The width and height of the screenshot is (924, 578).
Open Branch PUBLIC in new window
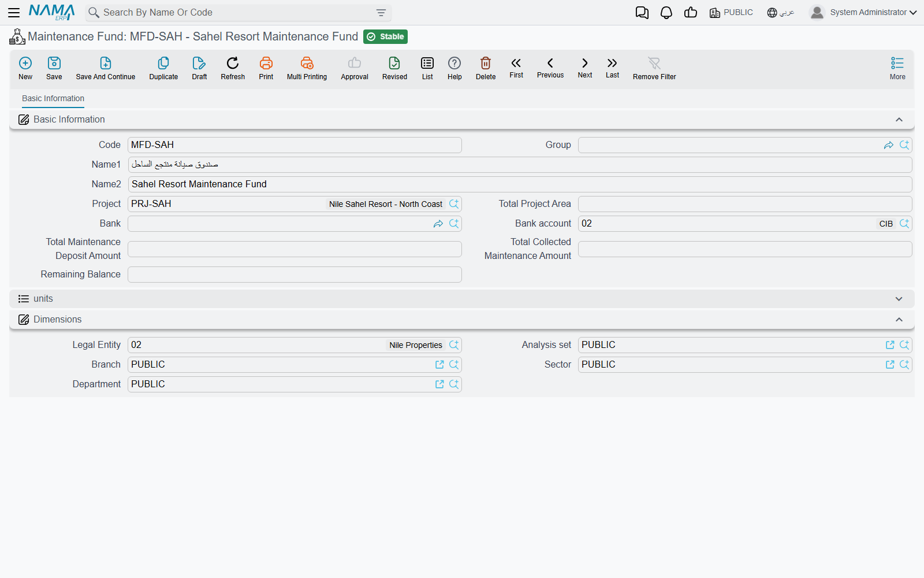pyautogui.click(x=439, y=365)
